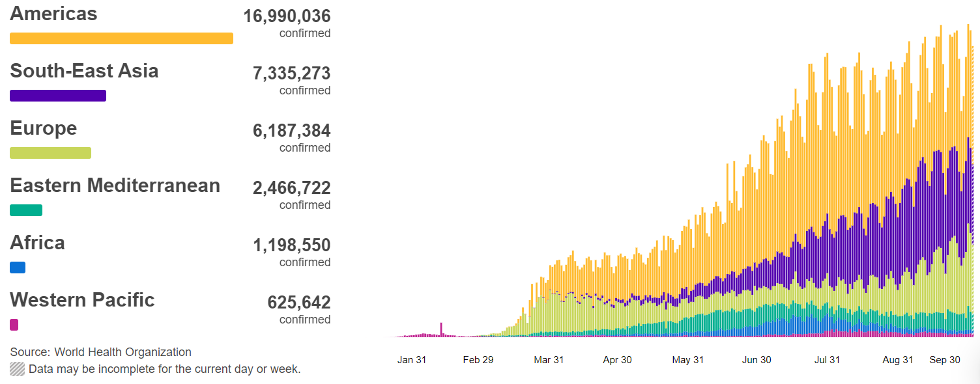Click the Western Pacific region heading
Image resolution: width=980 pixels, height=384 pixels.
[x=82, y=300]
